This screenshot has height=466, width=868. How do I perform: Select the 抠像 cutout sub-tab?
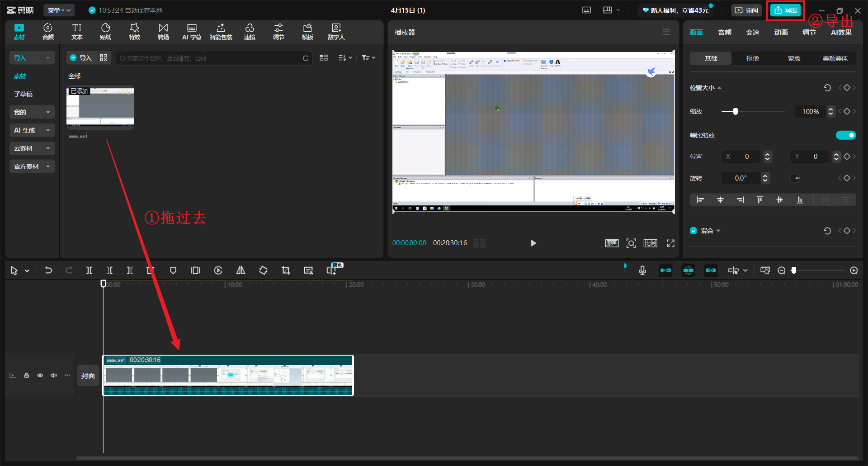click(x=752, y=58)
